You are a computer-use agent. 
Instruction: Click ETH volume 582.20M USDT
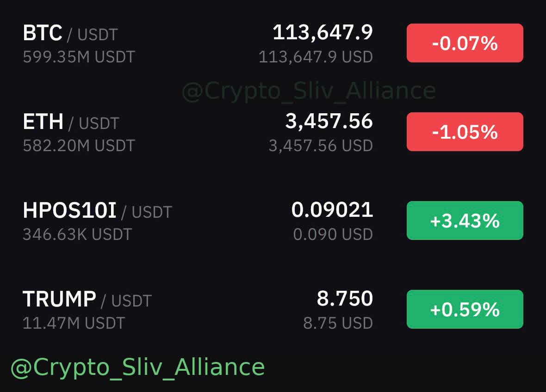point(79,146)
